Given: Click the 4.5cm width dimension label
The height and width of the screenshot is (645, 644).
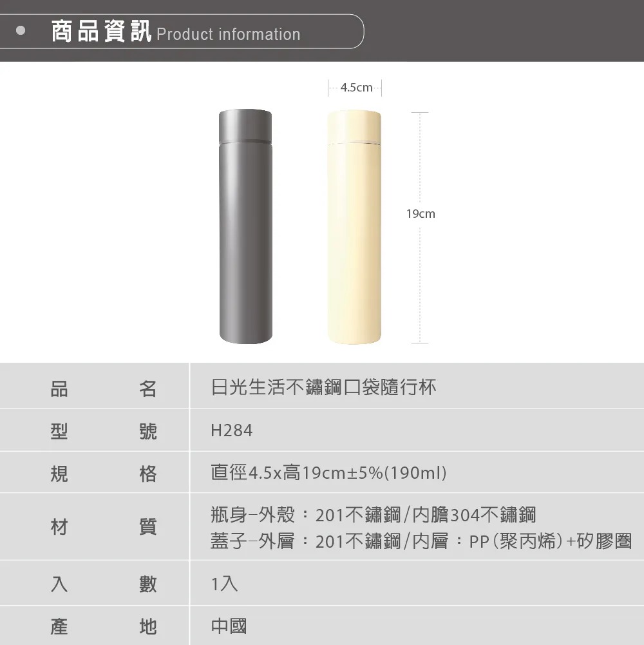Looking at the screenshot, I should [356, 88].
